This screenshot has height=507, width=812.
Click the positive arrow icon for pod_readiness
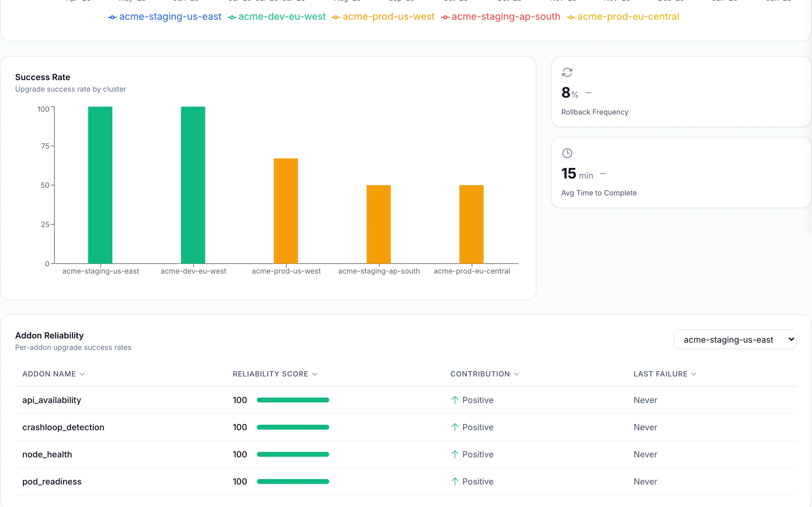click(x=455, y=481)
